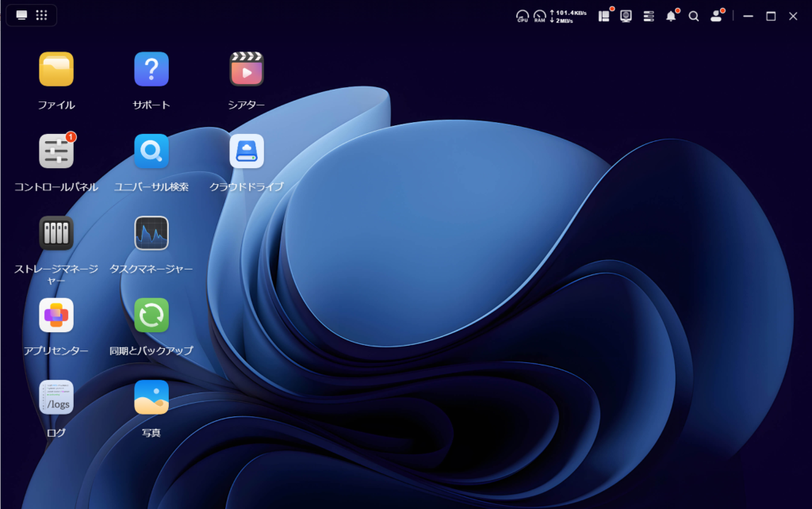The height and width of the screenshot is (509, 812).
Task: Launch the タスクマネージャー app
Action: (151, 233)
